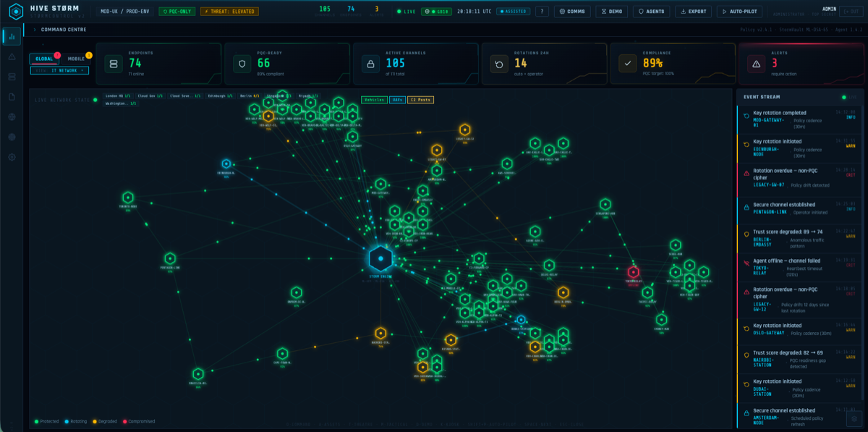
Task: Click the layers icon below event stream
Action: pyautogui.click(x=854, y=418)
